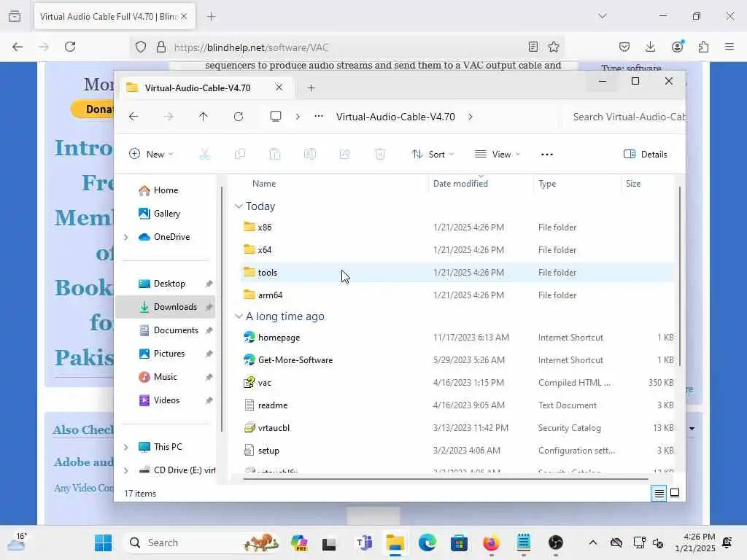Expand OneDrive in the navigation pane

click(x=125, y=237)
